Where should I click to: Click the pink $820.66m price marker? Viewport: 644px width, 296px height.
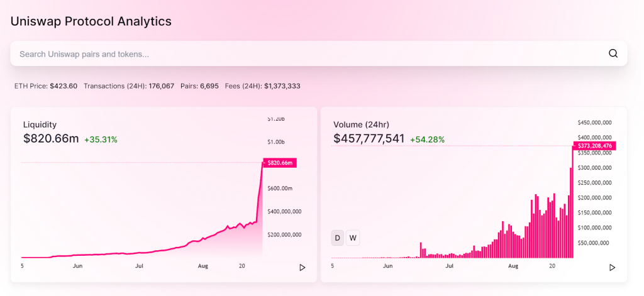point(279,163)
